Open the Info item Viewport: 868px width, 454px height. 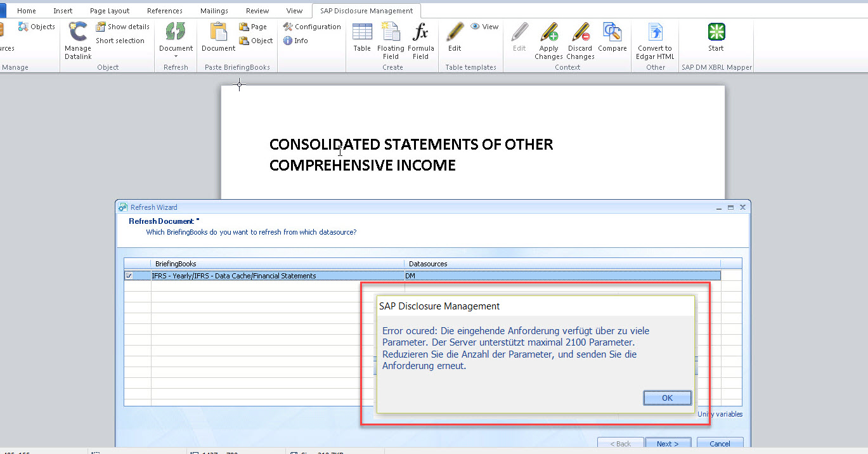pyautogui.click(x=295, y=41)
